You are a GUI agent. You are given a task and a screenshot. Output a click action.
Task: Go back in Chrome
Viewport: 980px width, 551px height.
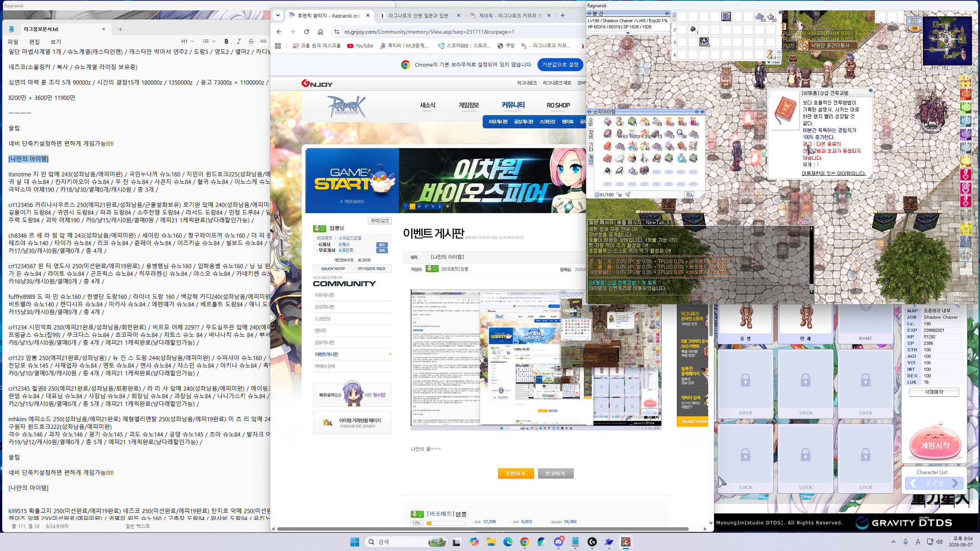pos(279,32)
